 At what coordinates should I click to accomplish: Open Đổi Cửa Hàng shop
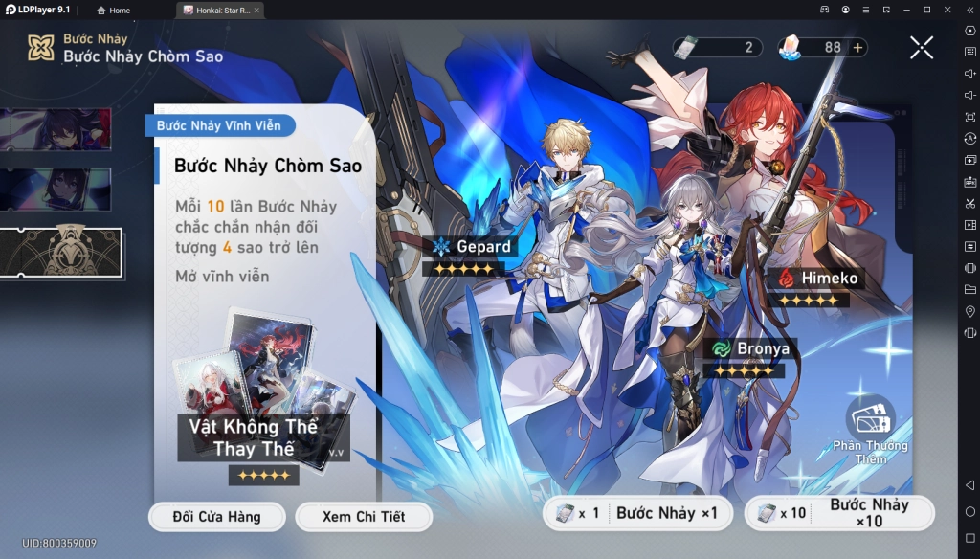tap(217, 517)
